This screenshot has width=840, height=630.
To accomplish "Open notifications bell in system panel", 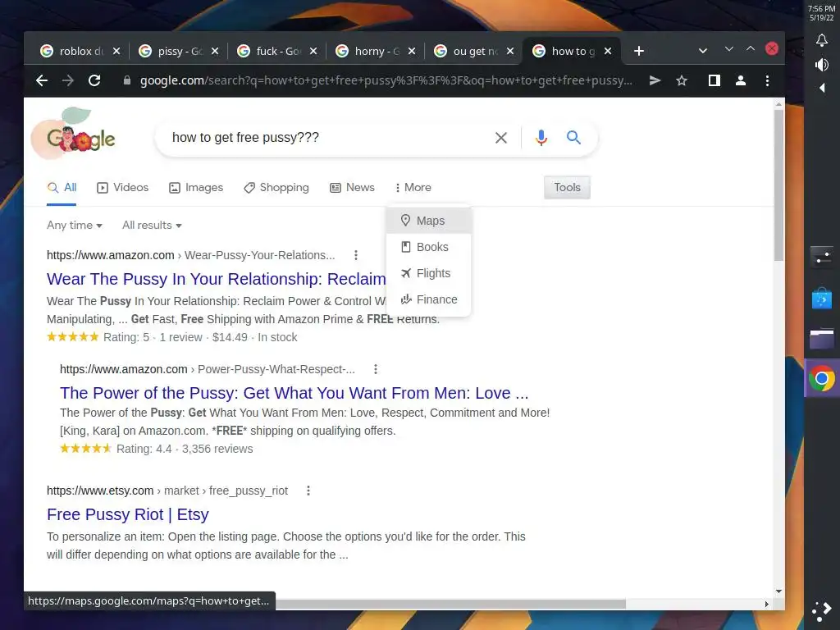I will point(822,39).
